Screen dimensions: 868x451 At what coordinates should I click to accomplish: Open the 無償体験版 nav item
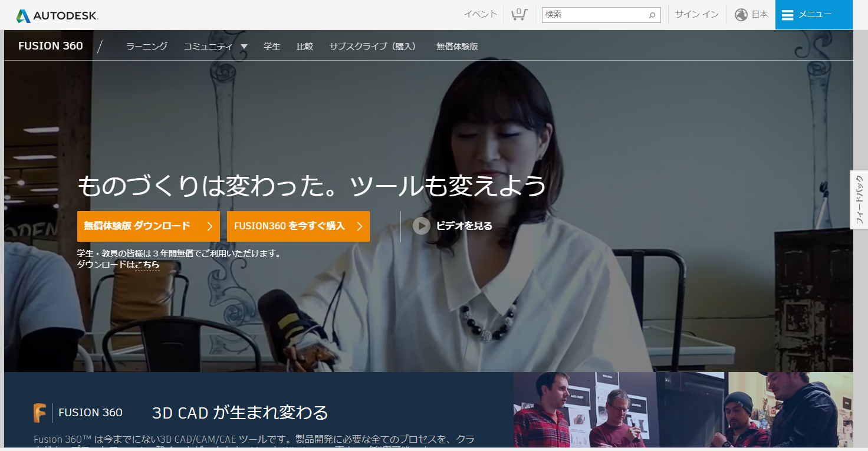[x=457, y=47]
